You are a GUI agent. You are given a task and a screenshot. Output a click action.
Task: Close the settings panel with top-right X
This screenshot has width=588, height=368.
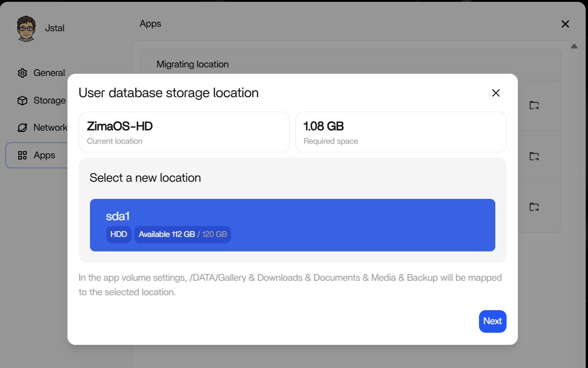[x=565, y=24]
